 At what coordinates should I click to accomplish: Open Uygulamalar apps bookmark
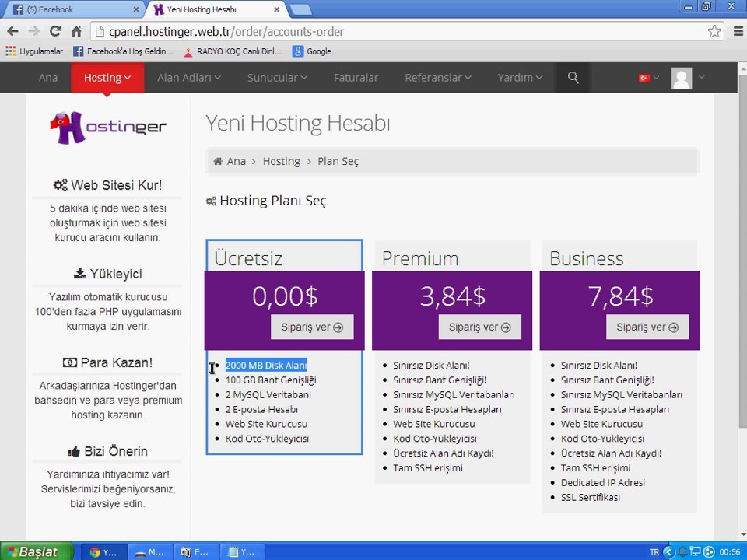click(34, 51)
